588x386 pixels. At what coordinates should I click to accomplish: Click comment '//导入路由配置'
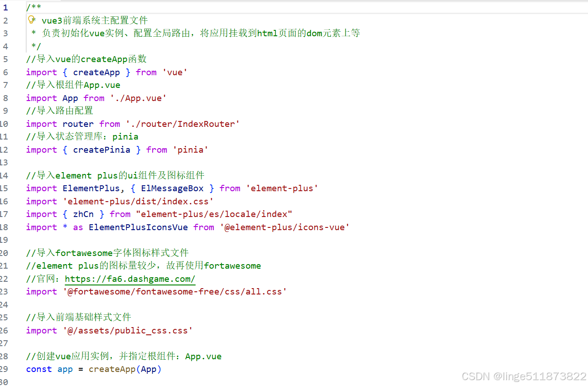pos(59,111)
